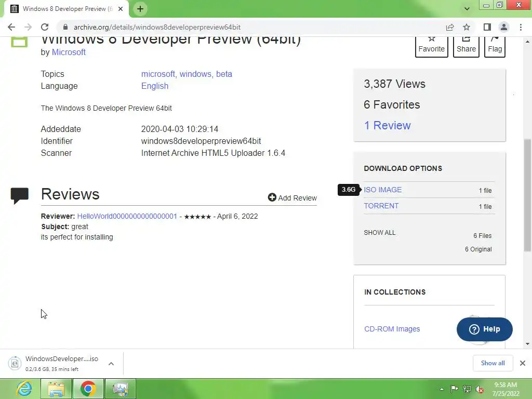Show all downloads

tap(493, 363)
